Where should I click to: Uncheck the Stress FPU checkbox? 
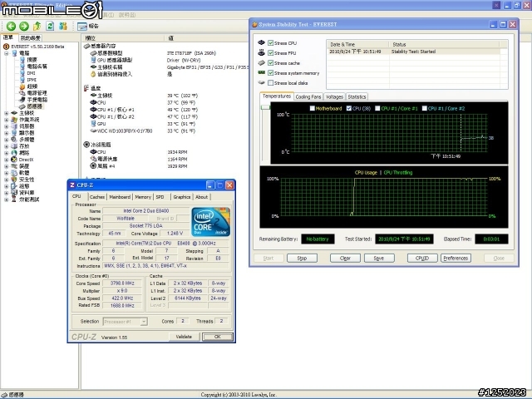point(270,52)
